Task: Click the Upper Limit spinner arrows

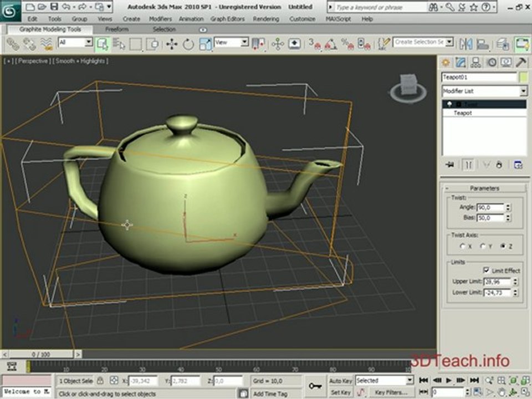Action: pos(515,282)
